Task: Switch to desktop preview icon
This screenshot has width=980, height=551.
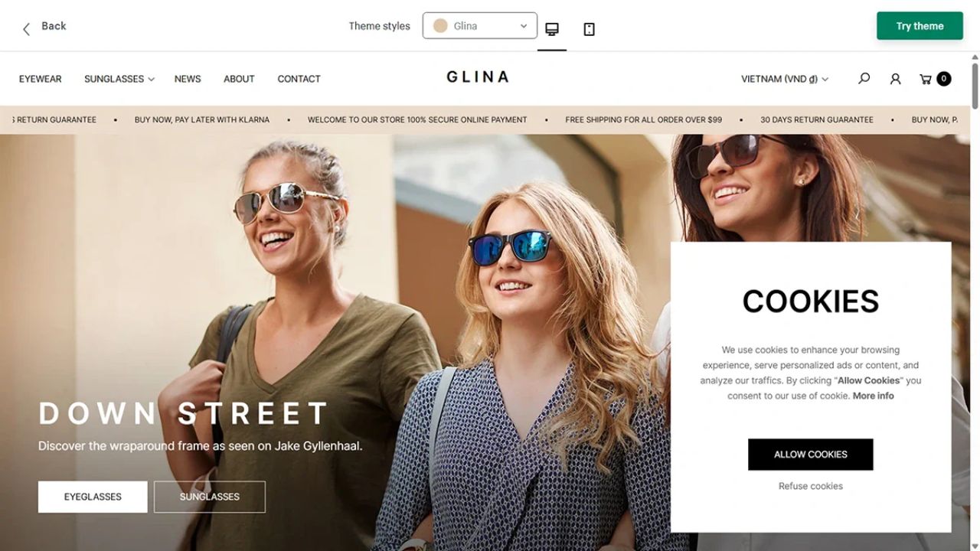Action: pos(552,29)
